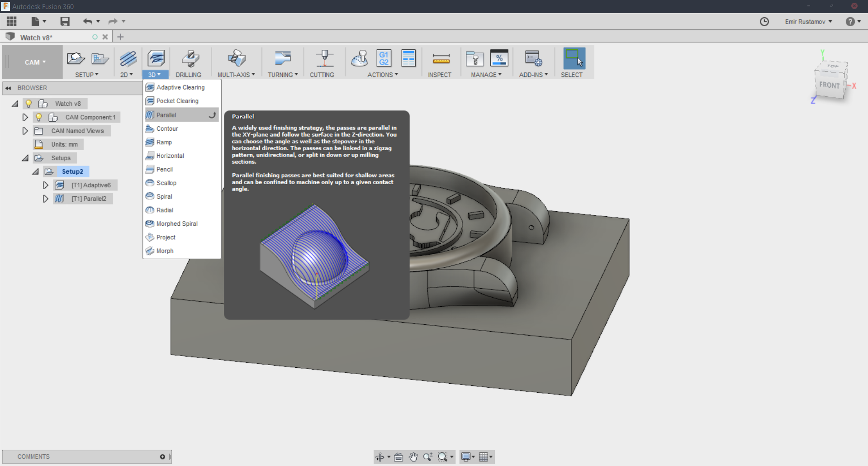Open the File menu icon
Image resolution: width=868 pixels, height=466 pixels.
pos(35,21)
